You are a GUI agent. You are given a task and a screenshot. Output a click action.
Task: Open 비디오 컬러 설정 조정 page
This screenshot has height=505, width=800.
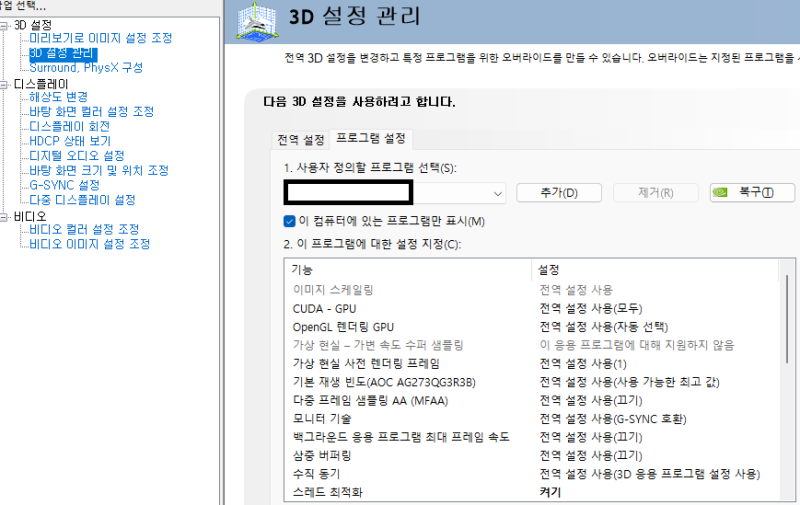[x=84, y=230]
